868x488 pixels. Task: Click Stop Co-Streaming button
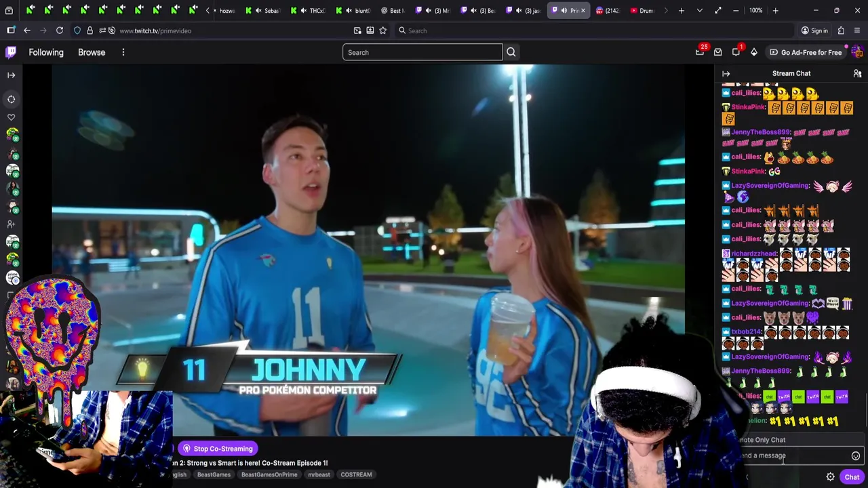[x=218, y=449]
